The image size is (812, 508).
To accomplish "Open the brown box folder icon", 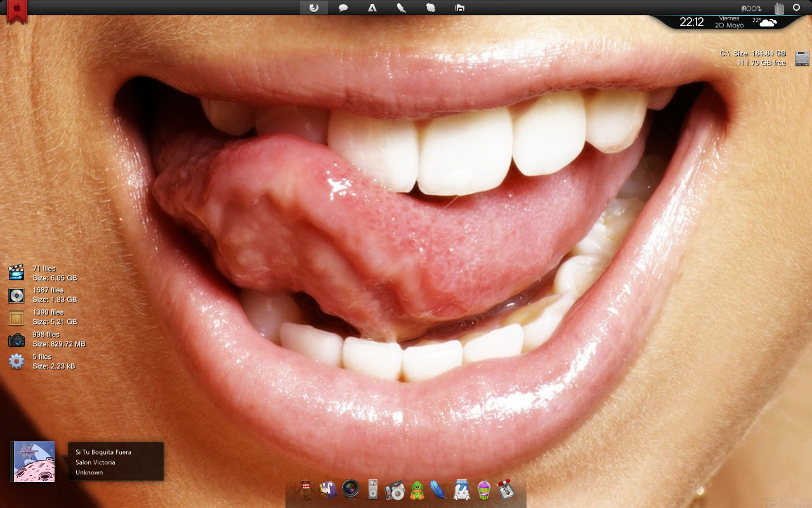I will (x=16, y=317).
